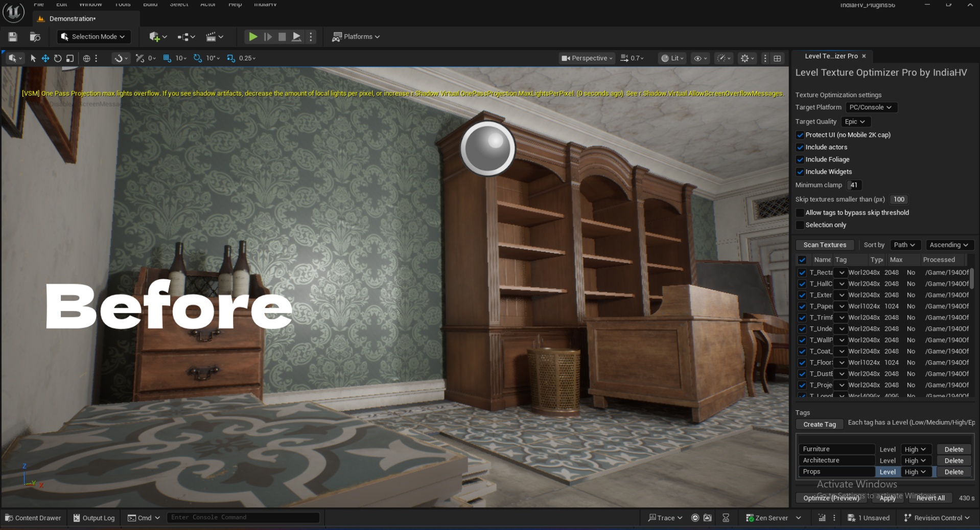Open camera speed 0.7 dropdown
The height and width of the screenshot is (530, 980).
pyautogui.click(x=632, y=58)
